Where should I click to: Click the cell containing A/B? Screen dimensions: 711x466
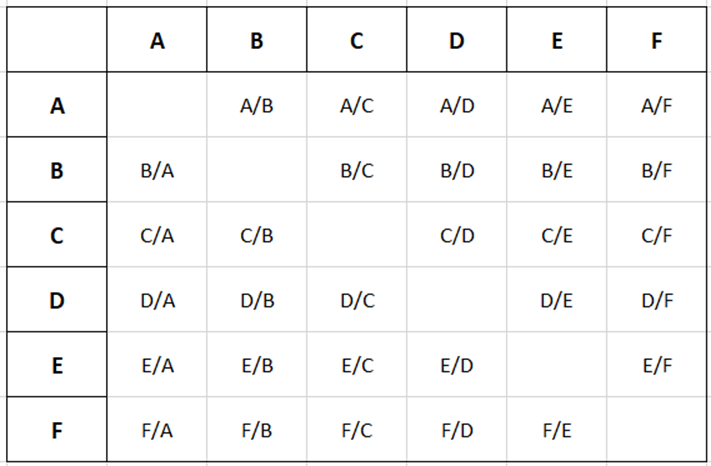pos(257,105)
